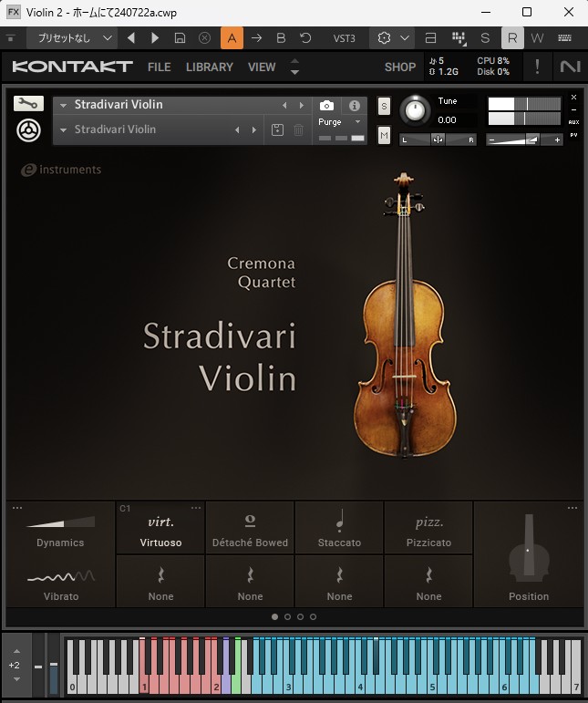Select the Virtuoso articulation
This screenshot has width=588, height=703.
160,528
